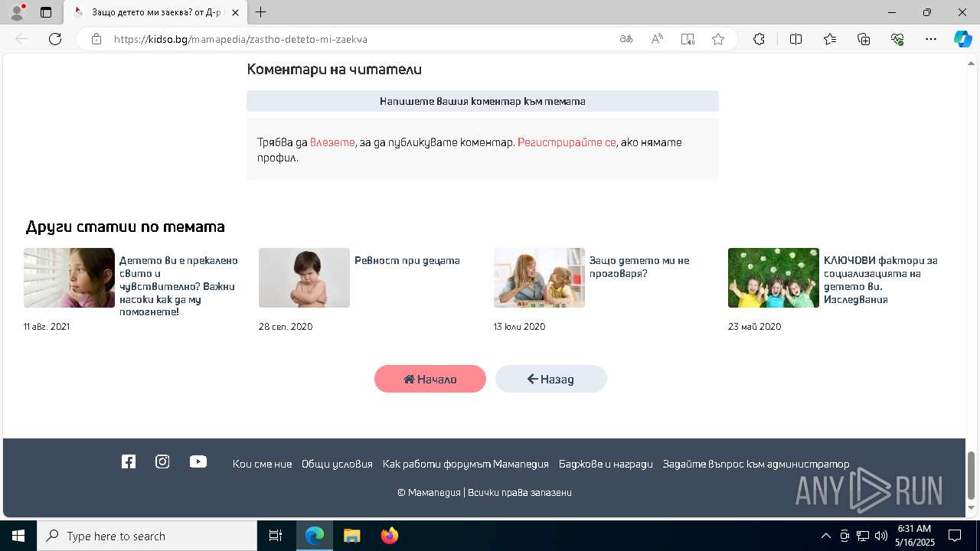The image size is (980, 551).
Task: Show hidden system tray icons chevron
Action: pyautogui.click(x=825, y=536)
